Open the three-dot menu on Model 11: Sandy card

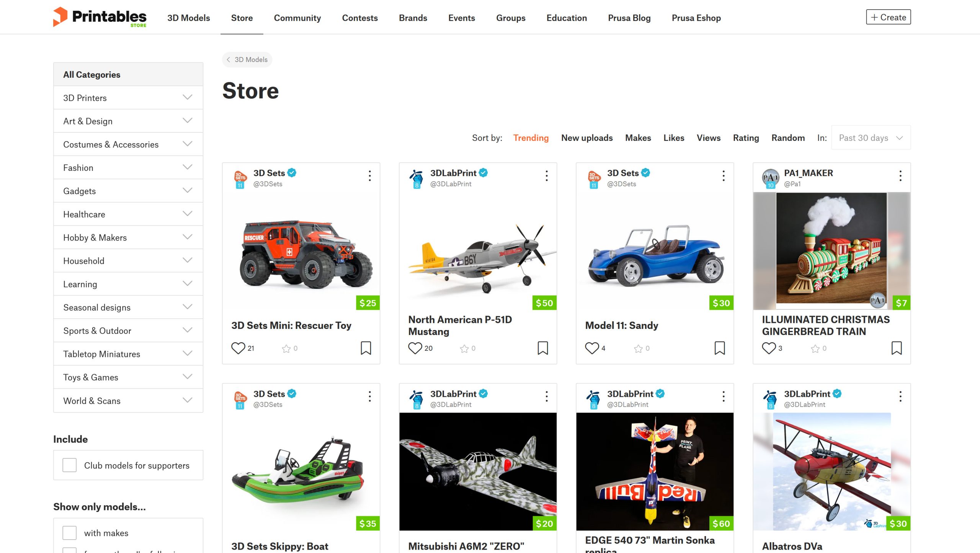pos(724,176)
